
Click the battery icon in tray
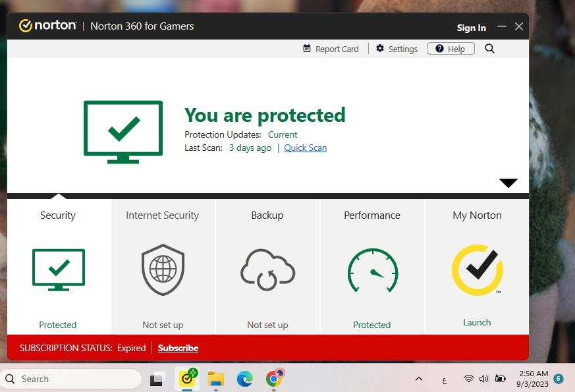point(500,378)
